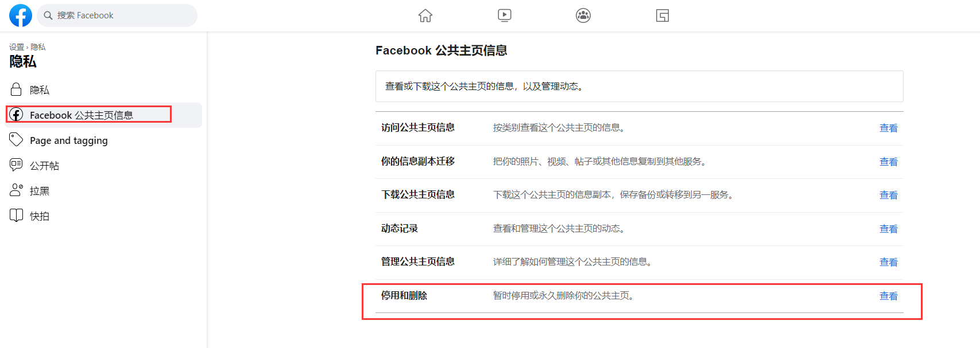
Task: Click 查看 for 动态记录
Action: pos(889,229)
